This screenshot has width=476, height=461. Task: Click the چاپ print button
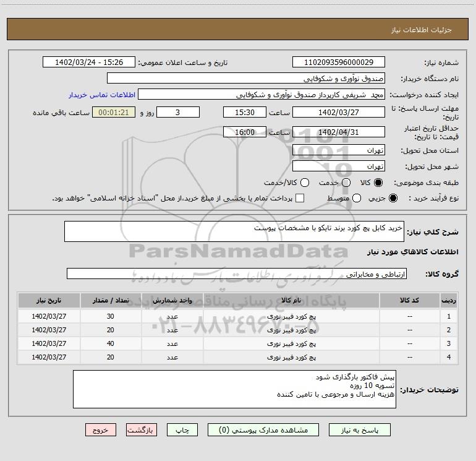coord(182,430)
